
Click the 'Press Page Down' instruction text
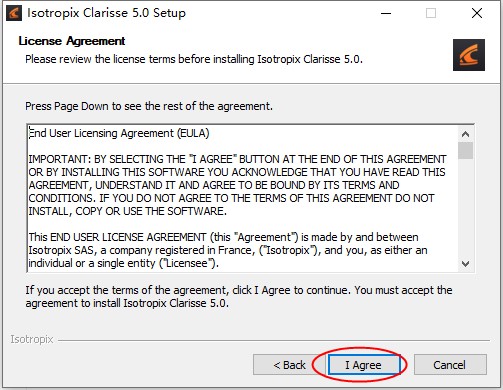click(149, 106)
